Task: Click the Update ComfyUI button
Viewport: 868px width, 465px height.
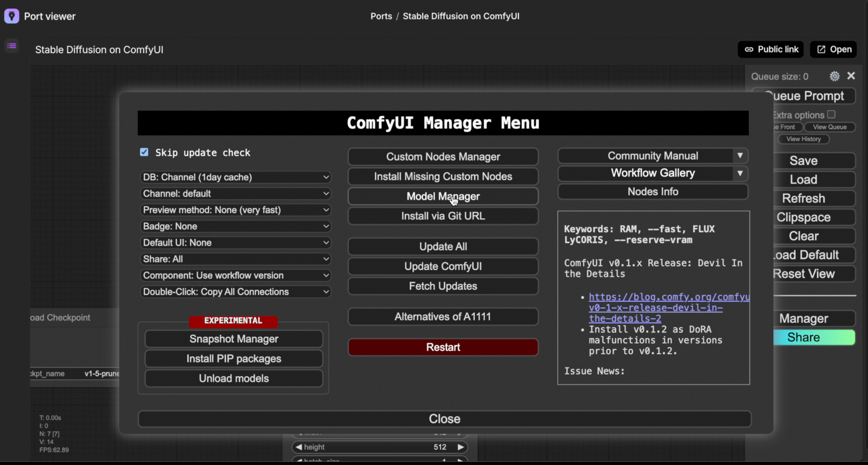Action: (443, 266)
